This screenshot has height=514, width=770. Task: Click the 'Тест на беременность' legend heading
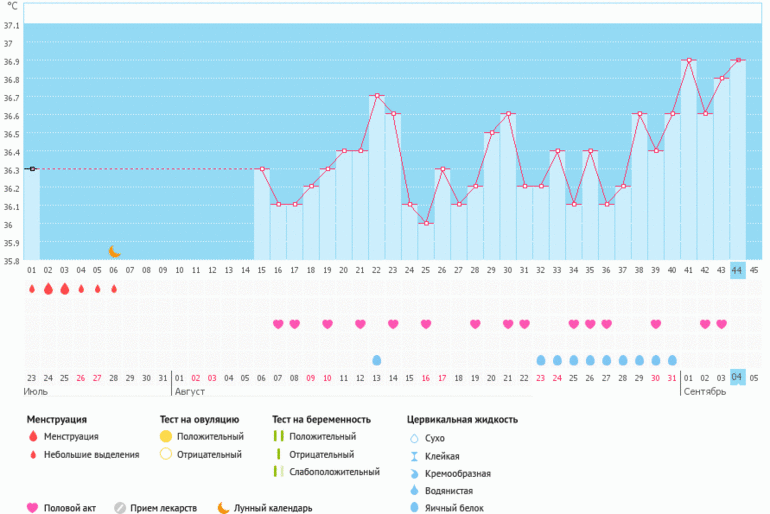click(321, 419)
